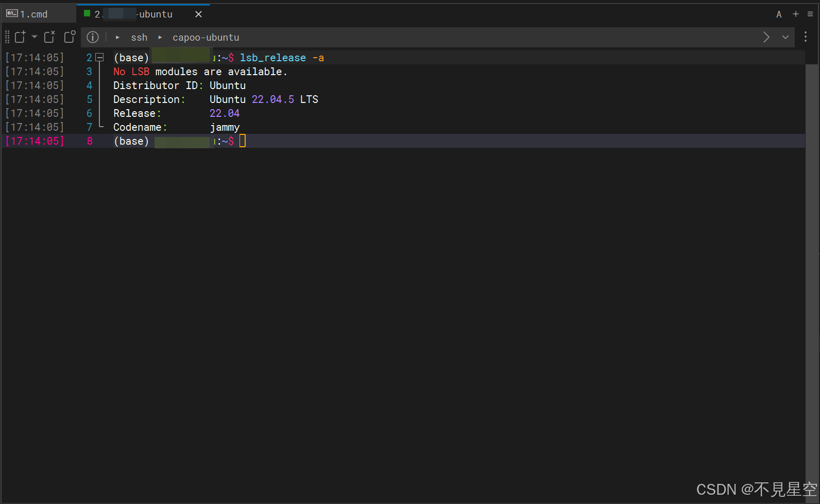Click highlighted line number 8 in gutter
This screenshot has width=820, height=504.
pyautogui.click(x=90, y=141)
